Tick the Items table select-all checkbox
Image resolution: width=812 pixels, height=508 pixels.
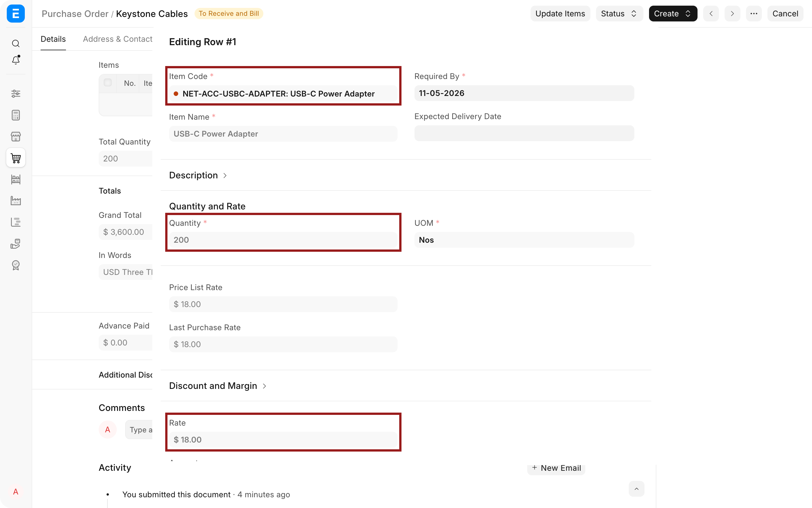point(108,83)
